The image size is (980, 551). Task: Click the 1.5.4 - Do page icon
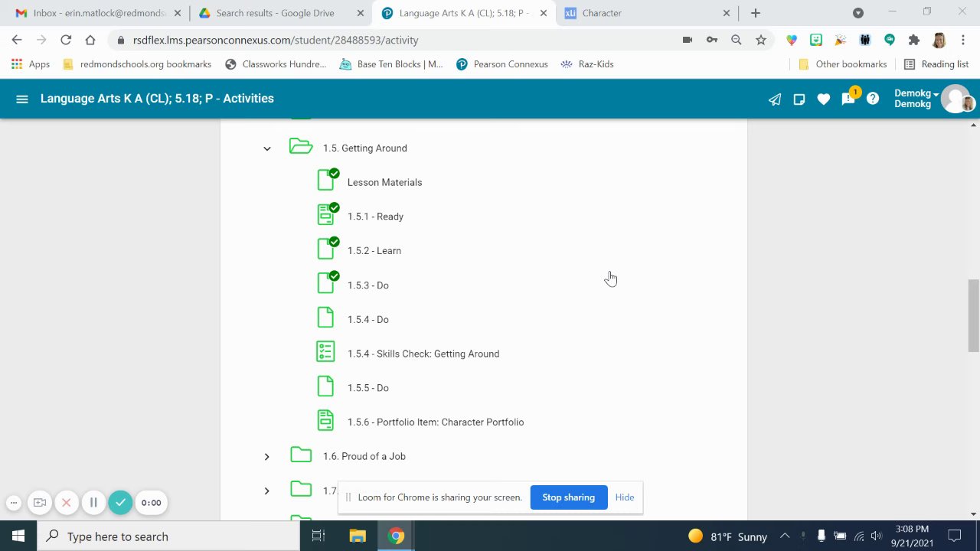[325, 317]
